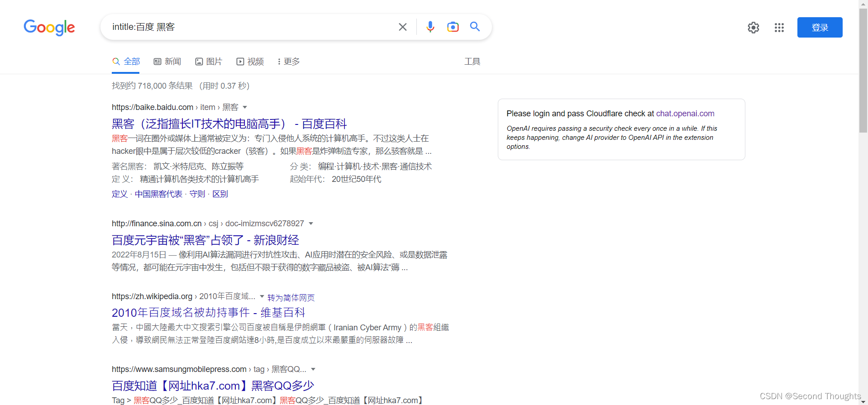Switch to the 视频 tab
Viewport: 868px width, 405px height.
[x=250, y=62]
